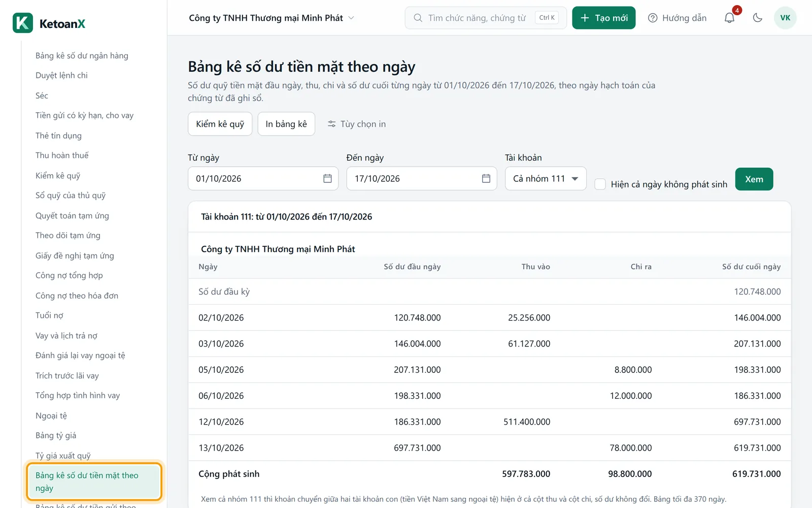Screen dimensions: 812x508
Task: Click the In bảng kê button
Action: (x=286, y=124)
